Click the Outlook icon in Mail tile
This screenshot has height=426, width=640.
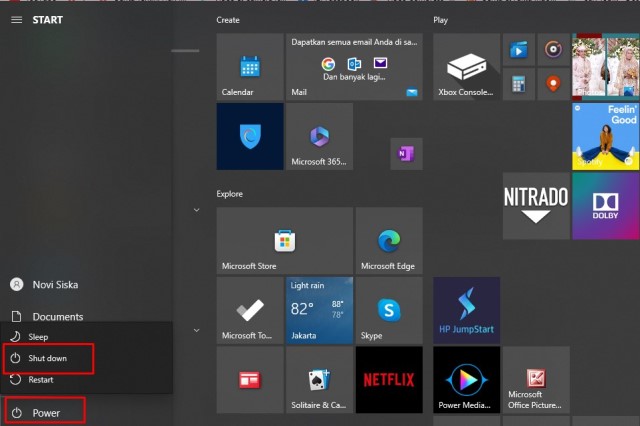pos(354,64)
